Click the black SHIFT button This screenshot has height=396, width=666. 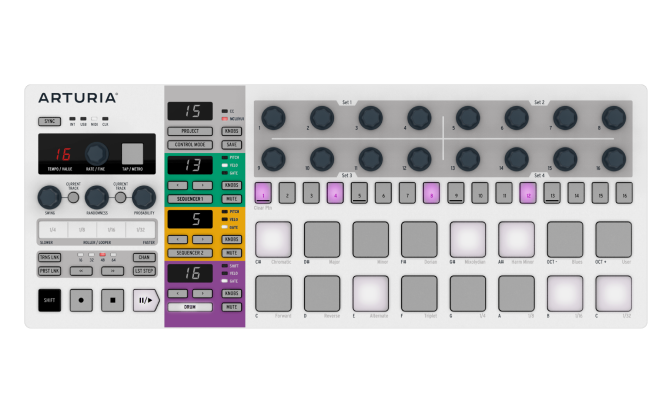50,300
